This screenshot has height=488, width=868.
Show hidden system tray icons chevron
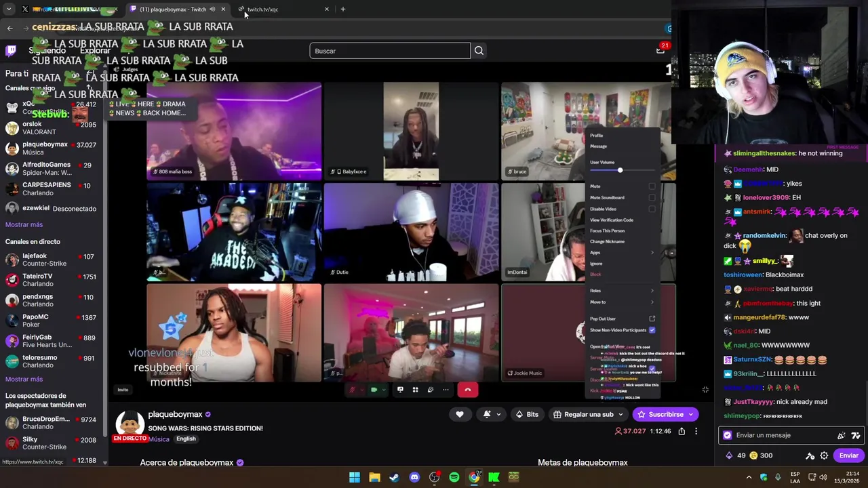[749, 477]
